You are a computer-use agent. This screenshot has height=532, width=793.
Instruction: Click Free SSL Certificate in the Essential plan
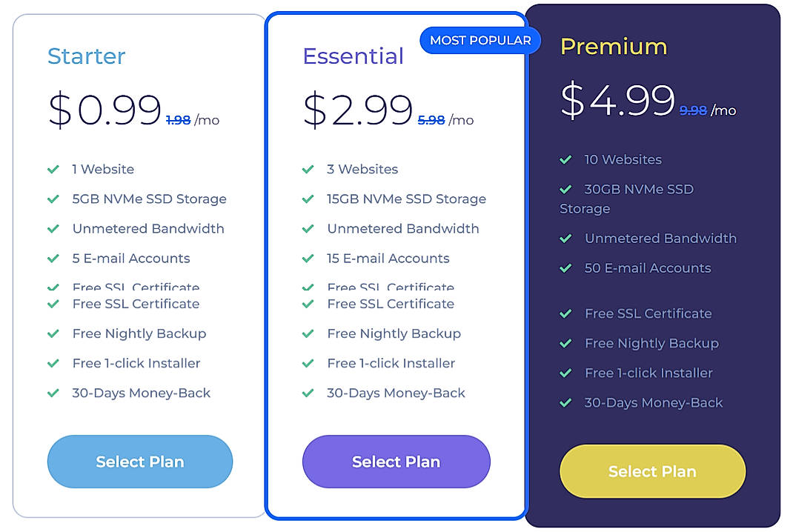click(391, 304)
